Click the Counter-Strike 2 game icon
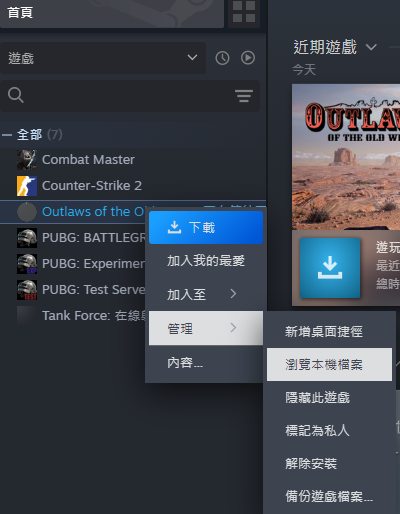The height and width of the screenshot is (514, 400). pos(27,186)
